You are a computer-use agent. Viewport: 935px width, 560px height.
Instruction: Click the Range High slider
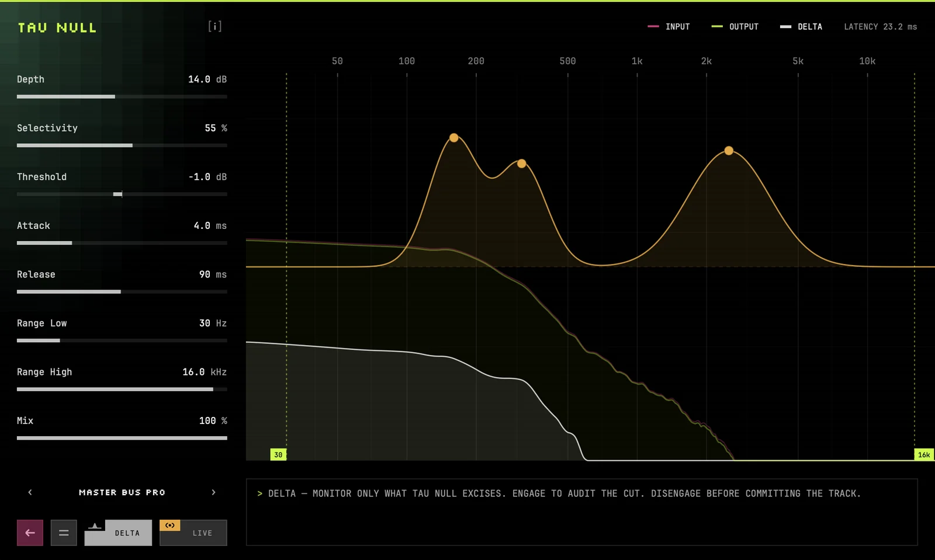(x=122, y=389)
